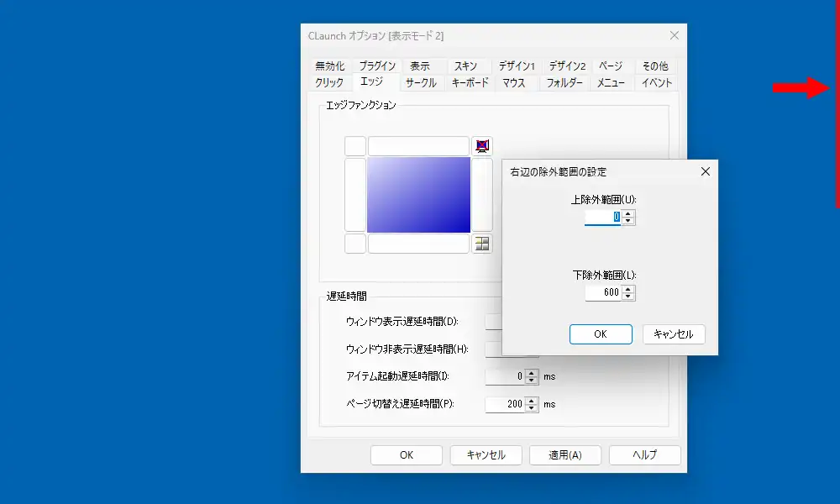Decrease the アイテム起動遅延時間 value

click(x=532, y=381)
